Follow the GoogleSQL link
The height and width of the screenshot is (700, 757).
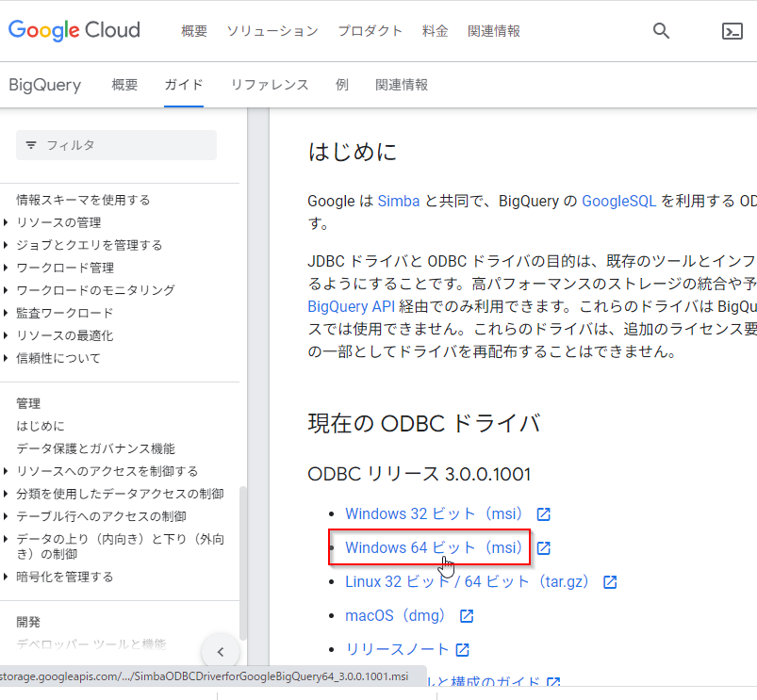point(619,201)
